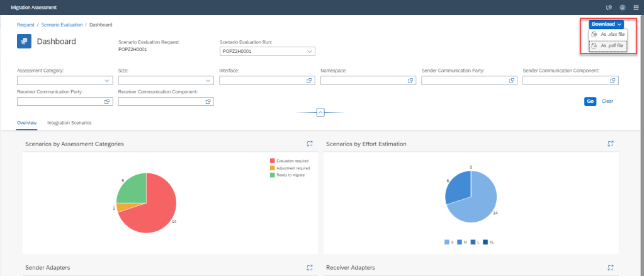The image size is (644, 276).
Task: Open value help for Sender Communication Component
Action: [613, 81]
